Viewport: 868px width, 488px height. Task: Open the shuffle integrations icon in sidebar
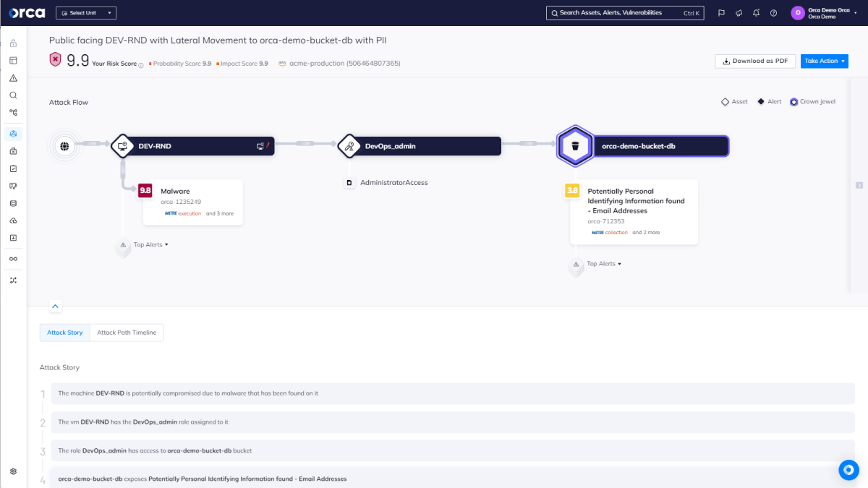coord(13,280)
